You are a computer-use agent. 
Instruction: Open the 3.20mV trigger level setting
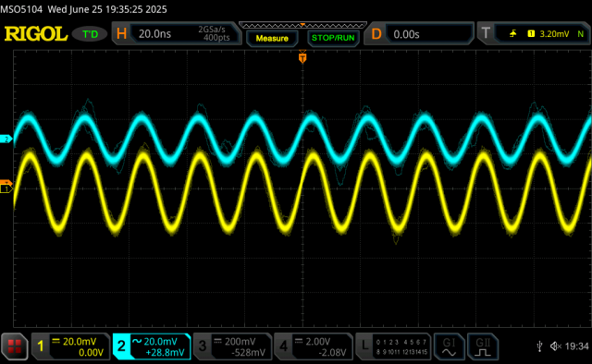coord(554,34)
